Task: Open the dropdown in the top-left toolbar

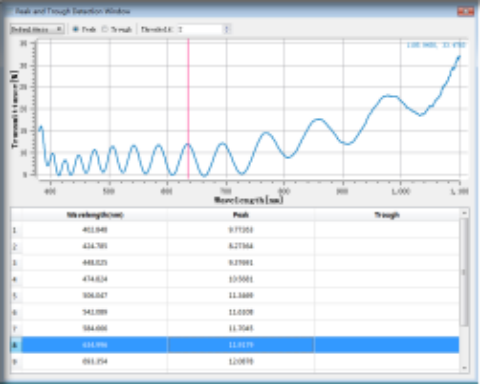Action: pos(37,29)
